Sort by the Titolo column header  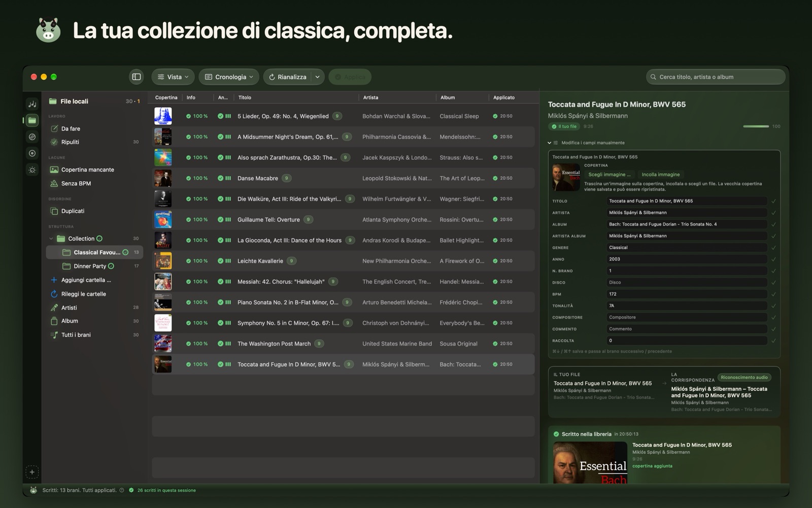(x=245, y=98)
